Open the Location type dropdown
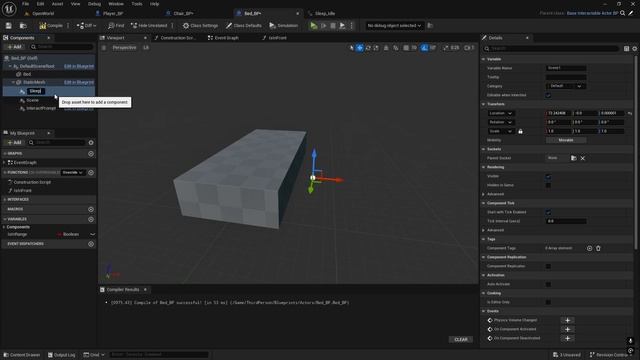Screen dimensions: 640x360 pos(500,113)
